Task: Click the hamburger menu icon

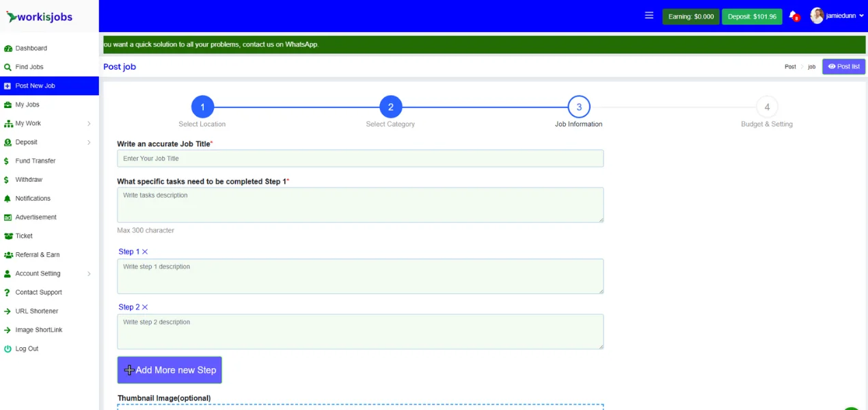Action: coord(649,16)
